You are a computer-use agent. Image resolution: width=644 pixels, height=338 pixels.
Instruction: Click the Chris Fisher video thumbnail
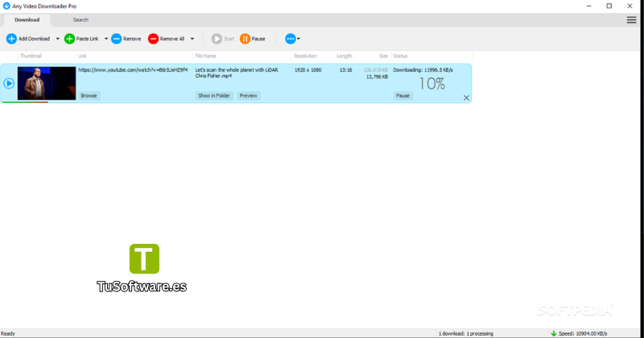[47, 83]
